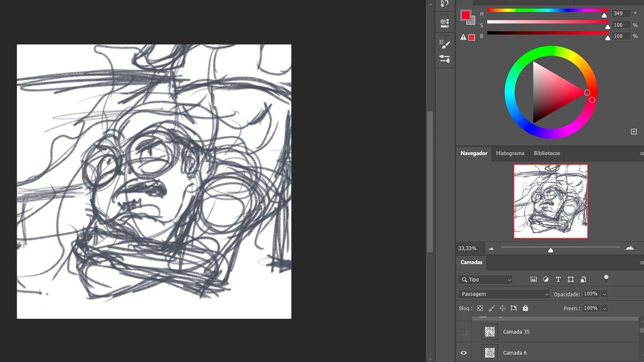Image resolution: width=644 pixels, height=362 pixels.
Task: Click the foreground color swatch
Action: [465, 15]
